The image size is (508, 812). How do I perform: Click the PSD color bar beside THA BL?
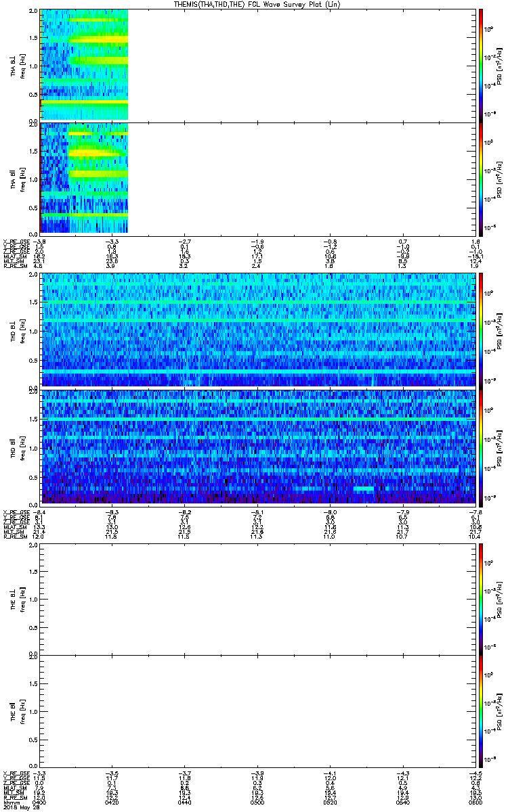(482, 65)
